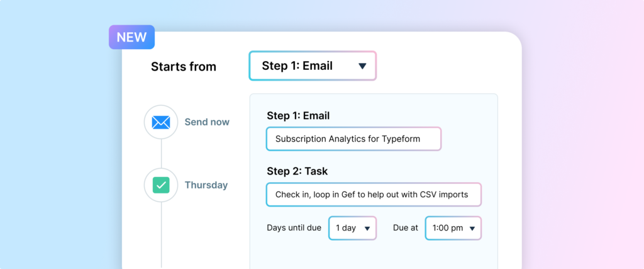
Task: Click the Days until due label
Action: 294,228
